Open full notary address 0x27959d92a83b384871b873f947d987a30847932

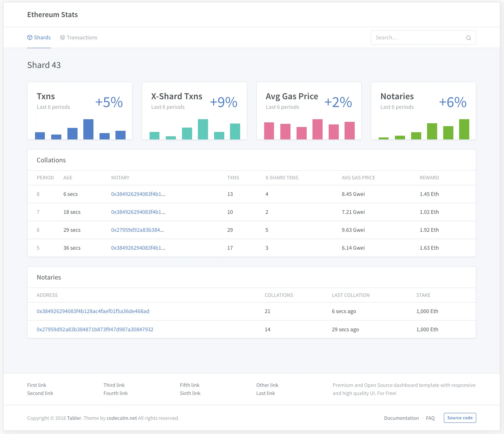point(95,330)
